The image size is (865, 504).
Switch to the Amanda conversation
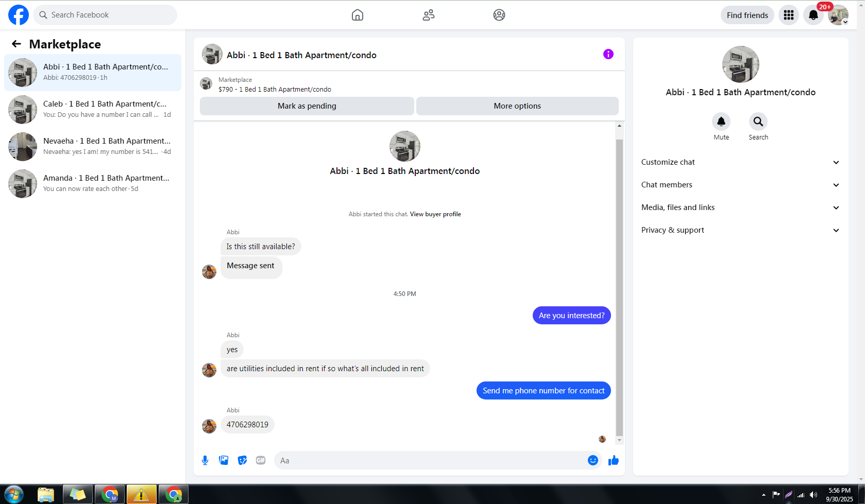point(93,184)
